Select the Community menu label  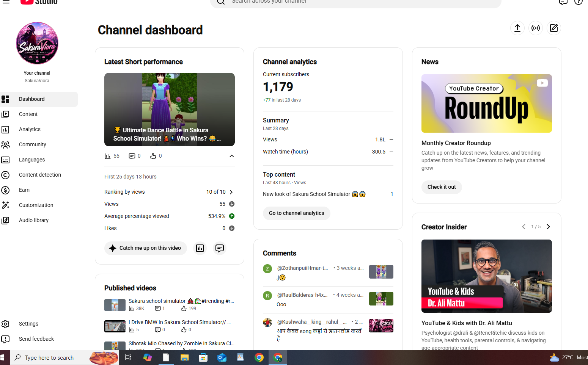[x=33, y=144]
